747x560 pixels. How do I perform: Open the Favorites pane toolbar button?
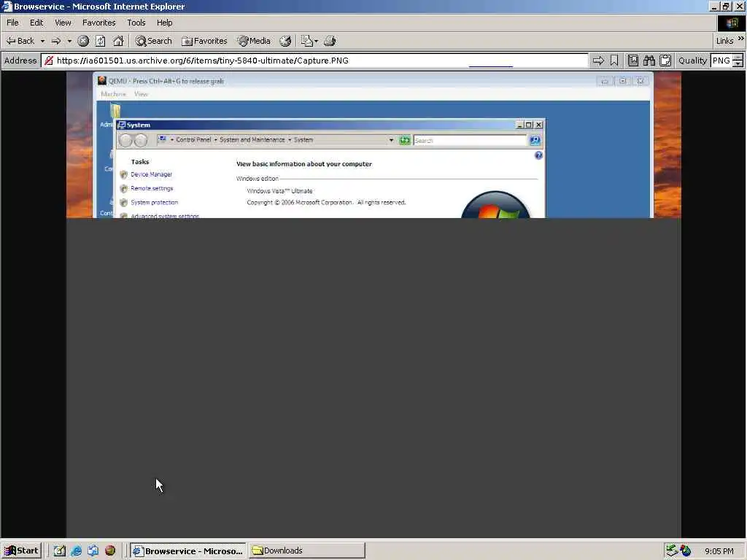pyautogui.click(x=204, y=41)
